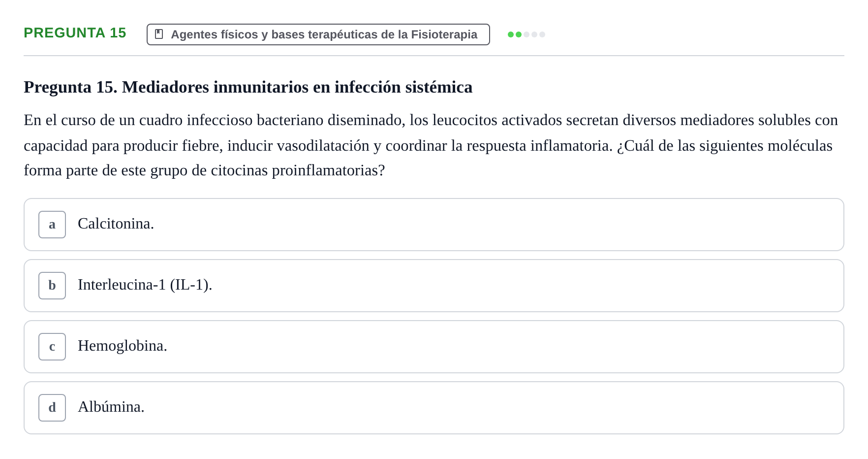Click the Calcitonina answer text
Viewport: 868px width, 459px height.
(116, 224)
